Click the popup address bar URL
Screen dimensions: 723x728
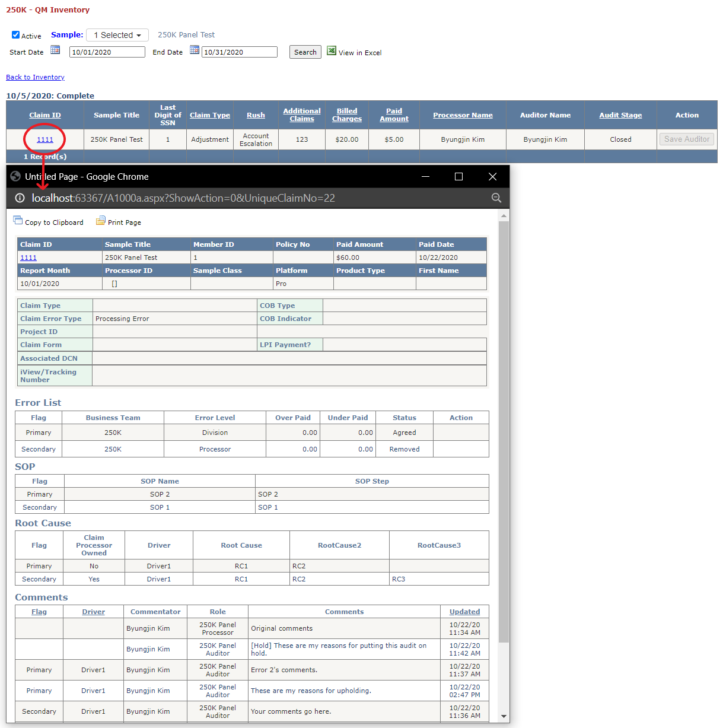pyautogui.click(x=183, y=198)
